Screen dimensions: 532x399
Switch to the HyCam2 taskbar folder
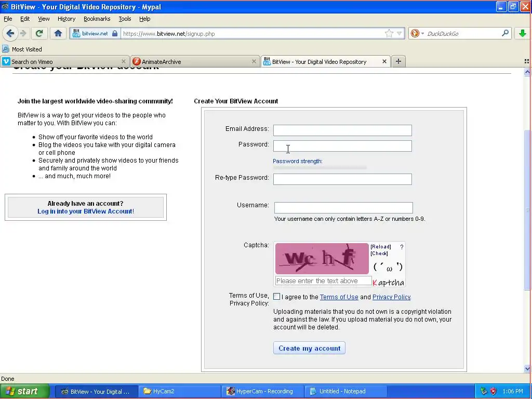179,391
